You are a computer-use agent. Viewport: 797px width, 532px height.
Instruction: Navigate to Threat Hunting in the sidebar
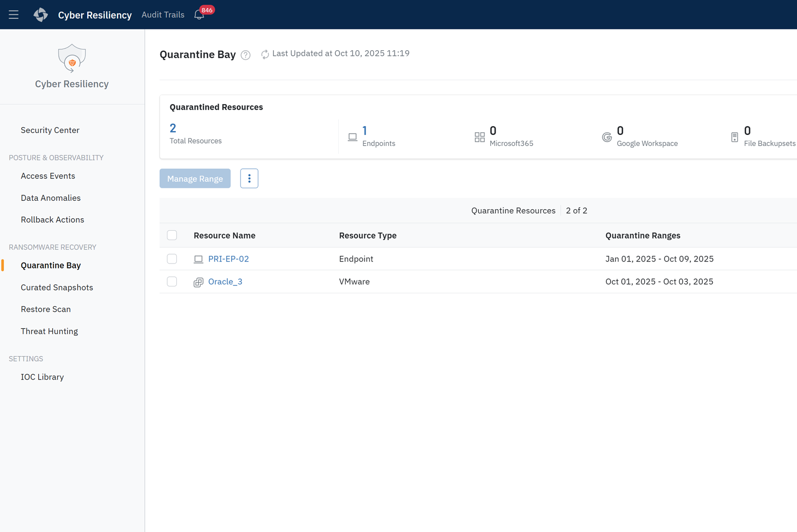pyautogui.click(x=49, y=331)
